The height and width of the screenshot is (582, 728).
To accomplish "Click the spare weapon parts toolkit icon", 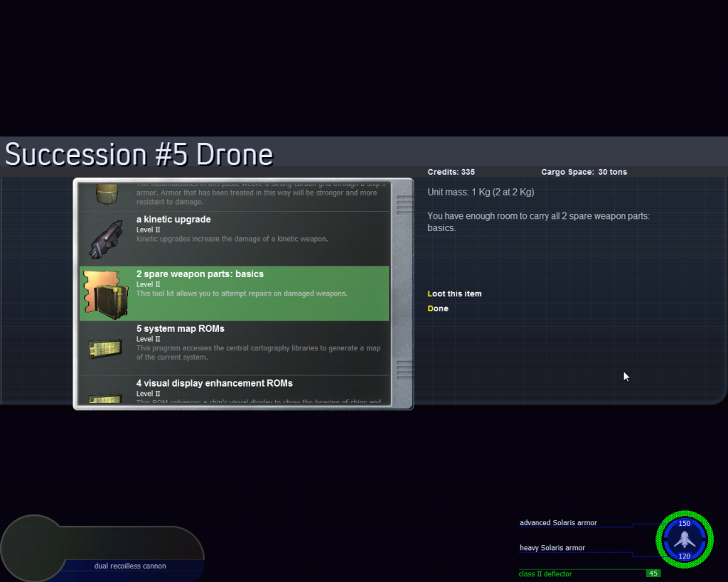I will pyautogui.click(x=106, y=295).
